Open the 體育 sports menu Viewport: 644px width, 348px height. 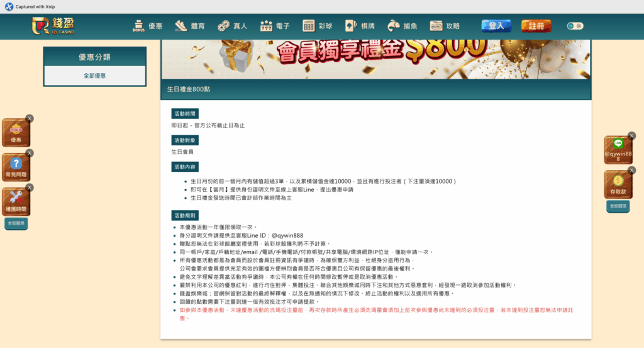190,26
